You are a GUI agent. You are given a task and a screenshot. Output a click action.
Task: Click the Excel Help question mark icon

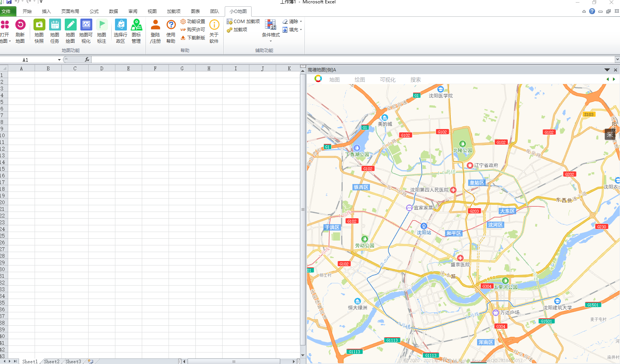tap(592, 12)
